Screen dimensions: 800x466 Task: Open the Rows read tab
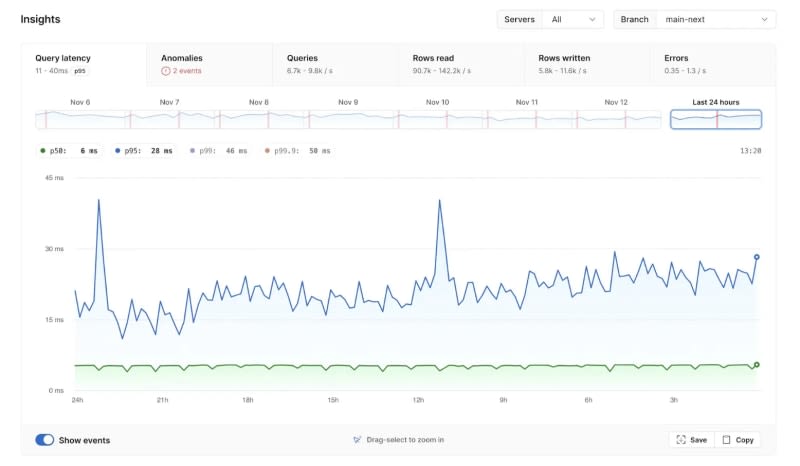click(x=460, y=64)
